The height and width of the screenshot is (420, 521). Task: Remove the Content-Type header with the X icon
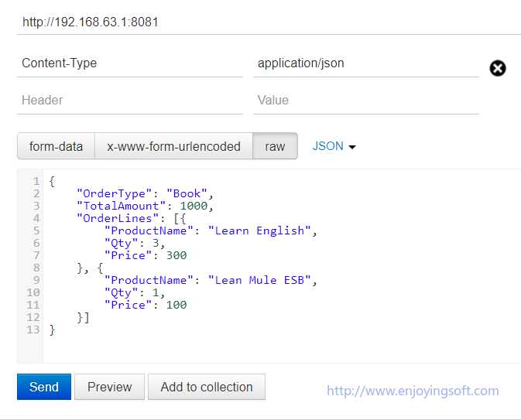click(498, 68)
